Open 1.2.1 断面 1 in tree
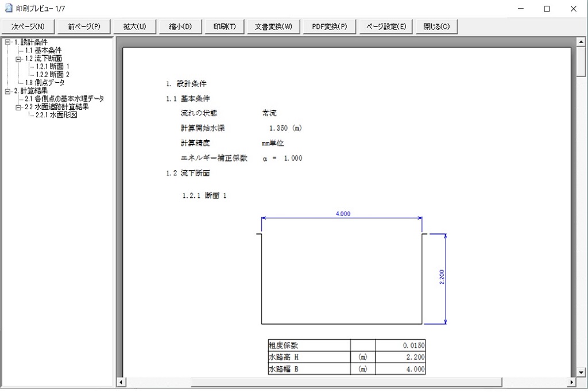 click(52, 67)
